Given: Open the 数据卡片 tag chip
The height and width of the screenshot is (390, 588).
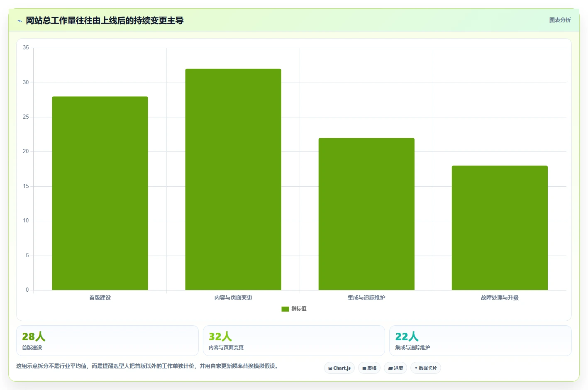Looking at the screenshot, I should (426, 368).
